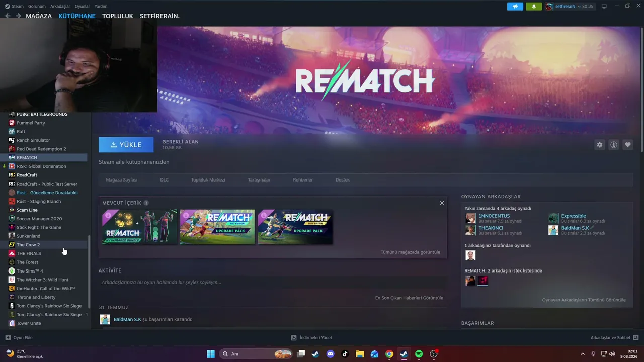Go forward with the right arrow
Image resolution: width=644 pixels, height=362 pixels.
[18, 16]
